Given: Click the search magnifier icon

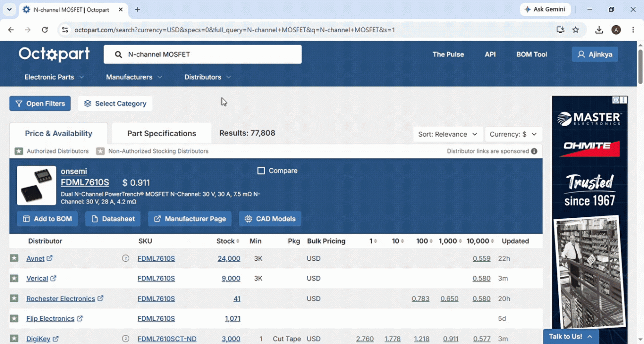Looking at the screenshot, I should (118, 54).
